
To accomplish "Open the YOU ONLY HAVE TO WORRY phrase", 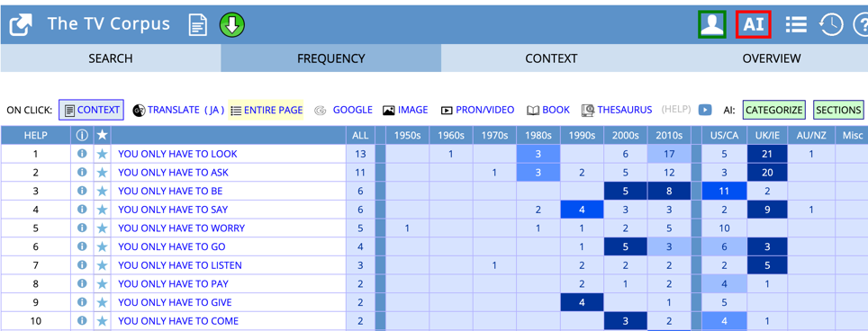I will pos(182,228).
